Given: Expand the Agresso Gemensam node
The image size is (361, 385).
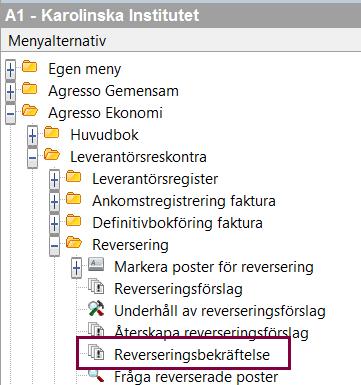Looking at the screenshot, I should click(10, 92).
